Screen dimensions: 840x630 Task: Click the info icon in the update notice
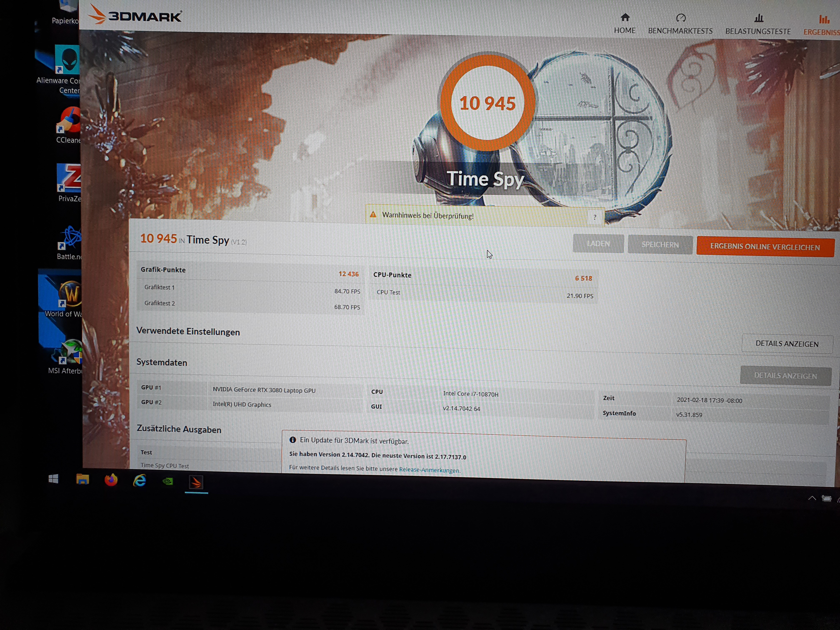click(293, 440)
